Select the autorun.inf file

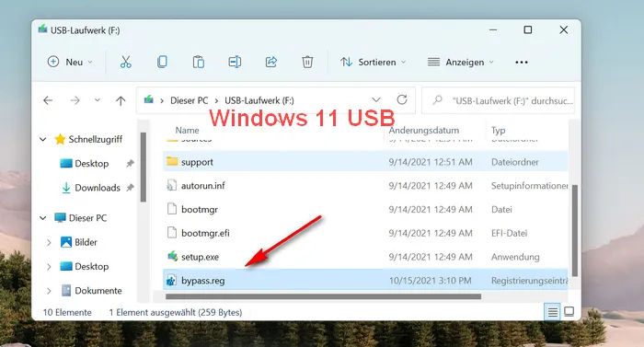[x=365, y=186]
